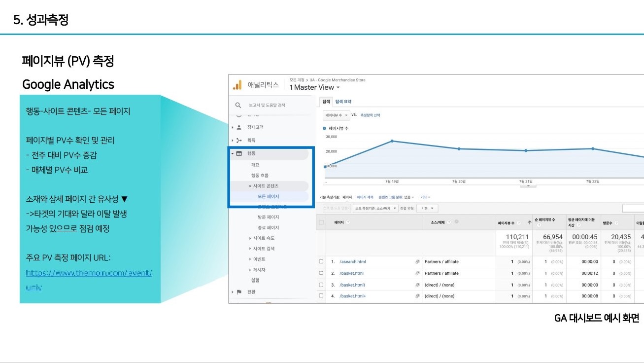Click the external-link icon on /basket.html+ row
Screen dimensions: 644x363
[417, 296]
